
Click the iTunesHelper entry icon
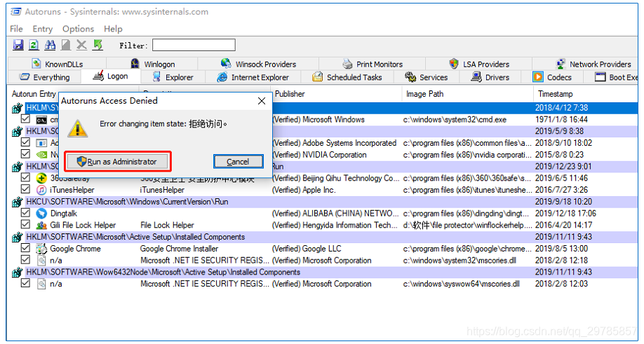pyautogui.click(x=41, y=190)
